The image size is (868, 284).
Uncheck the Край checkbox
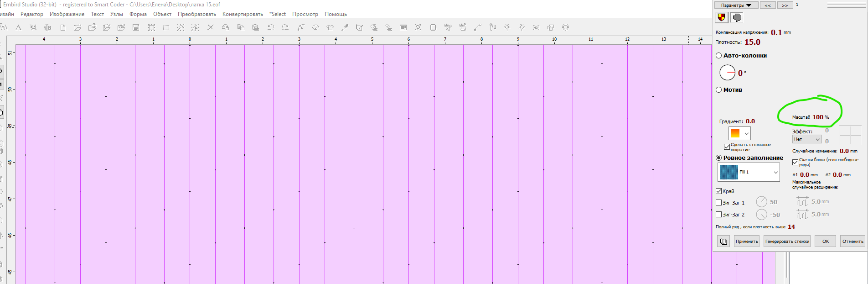tap(718, 191)
